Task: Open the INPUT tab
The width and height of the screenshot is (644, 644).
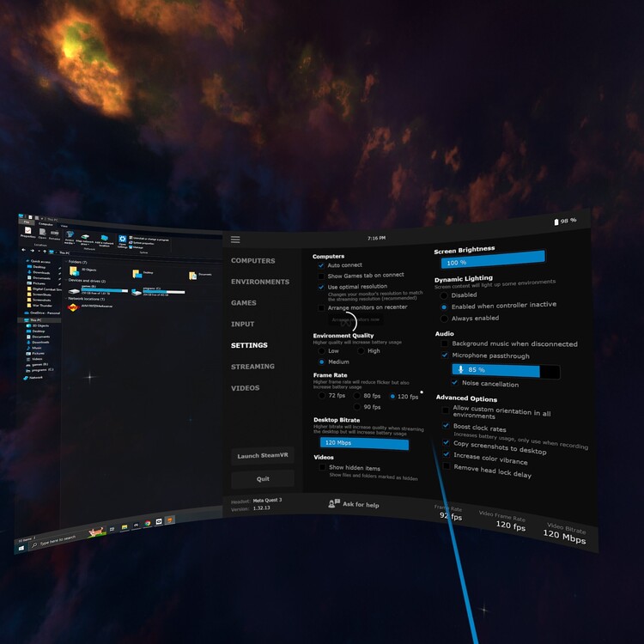Action: pos(242,324)
